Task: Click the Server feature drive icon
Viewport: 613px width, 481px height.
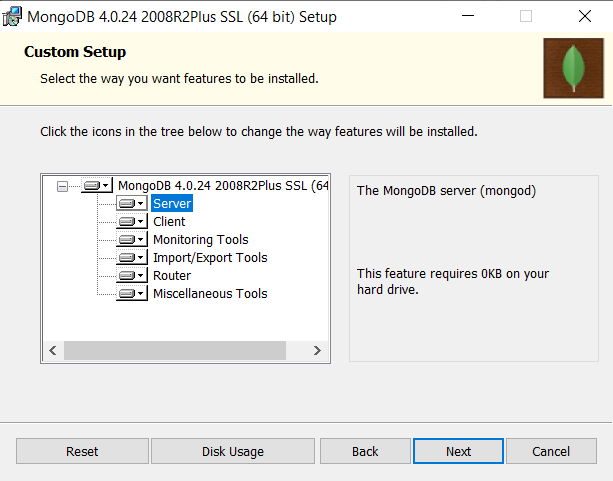Action: click(x=131, y=204)
